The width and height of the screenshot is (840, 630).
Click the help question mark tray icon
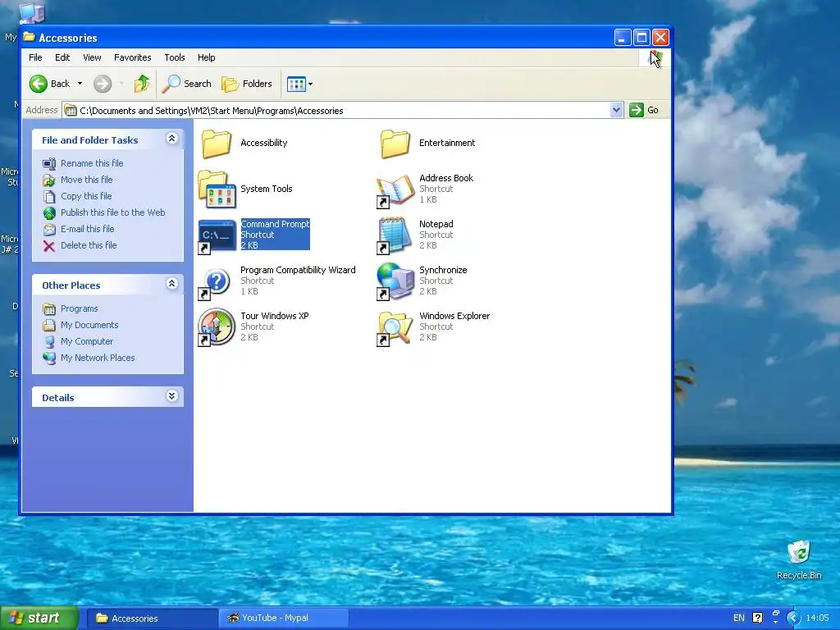(x=757, y=618)
